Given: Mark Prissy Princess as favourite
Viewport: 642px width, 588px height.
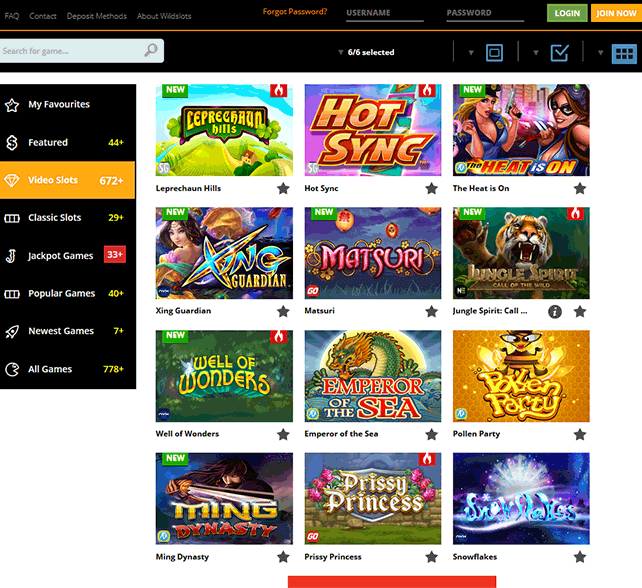Looking at the screenshot, I should (x=432, y=557).
